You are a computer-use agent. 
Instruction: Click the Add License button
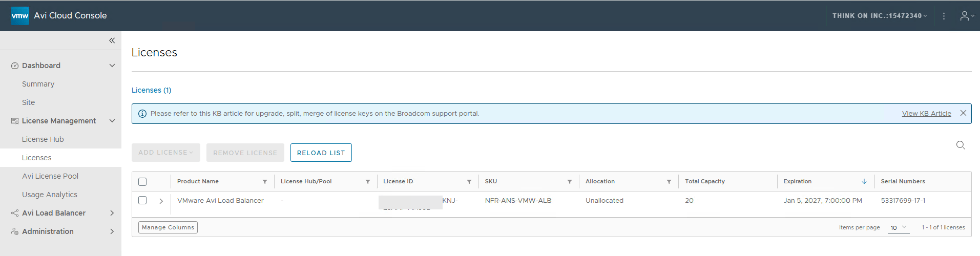(166, 153)
